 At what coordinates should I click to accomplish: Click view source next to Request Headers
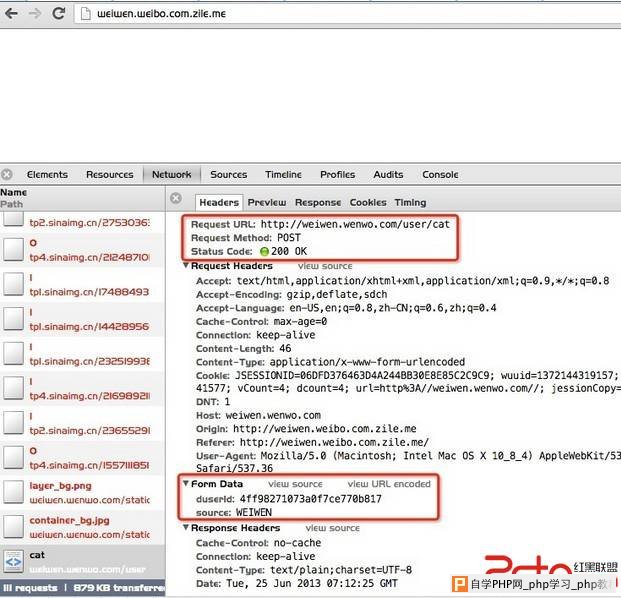pos(325,266)
